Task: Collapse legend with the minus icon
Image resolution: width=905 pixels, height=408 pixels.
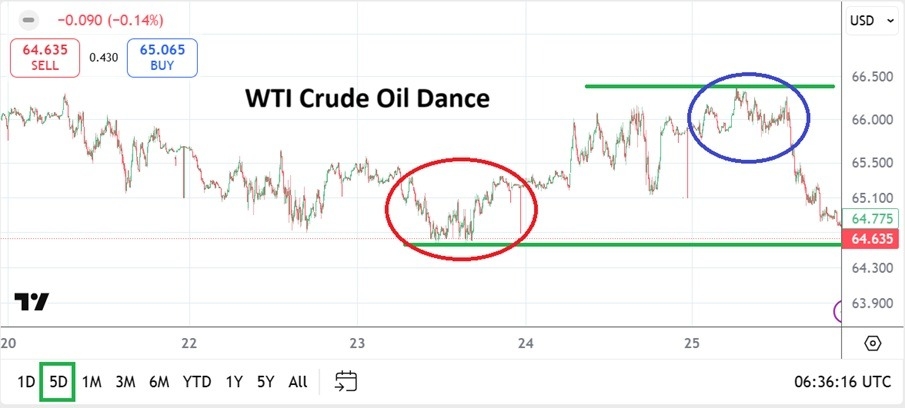Action: [29, 20]
